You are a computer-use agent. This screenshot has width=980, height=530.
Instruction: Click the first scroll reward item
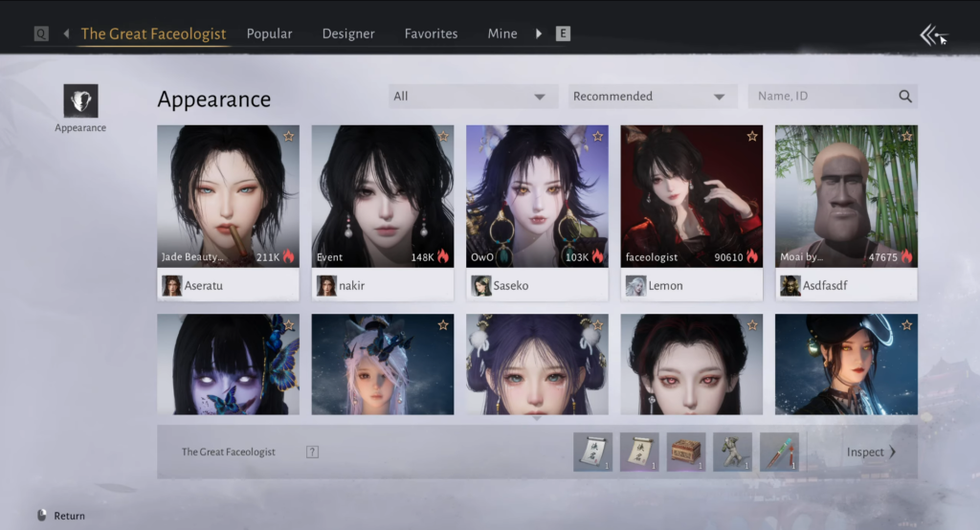[592, 452]
